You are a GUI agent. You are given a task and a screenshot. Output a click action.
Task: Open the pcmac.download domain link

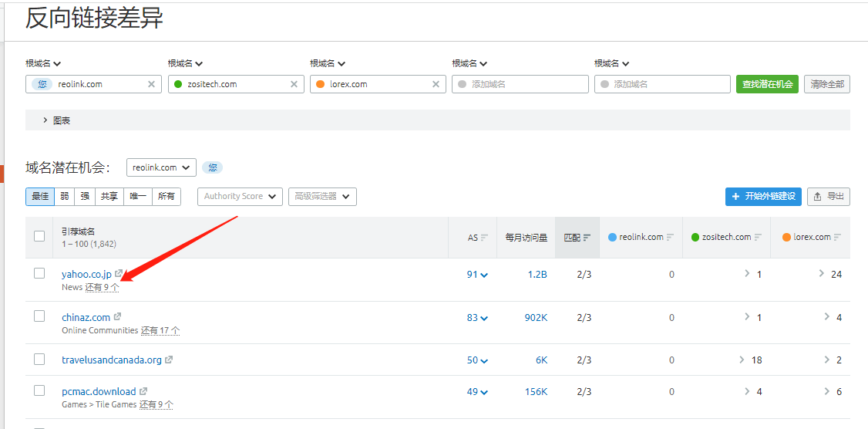pyautogui.click(x=99, y=392)
